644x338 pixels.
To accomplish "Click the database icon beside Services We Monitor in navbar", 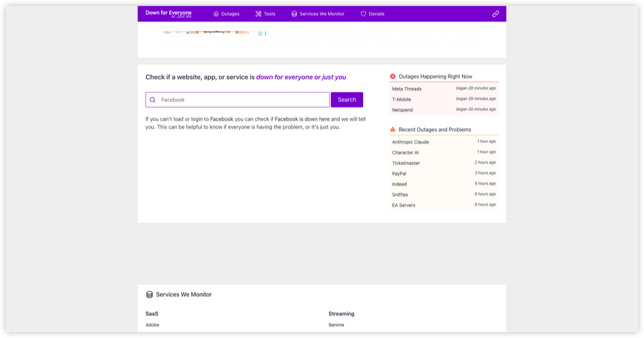I will click(x=294, y=14).
